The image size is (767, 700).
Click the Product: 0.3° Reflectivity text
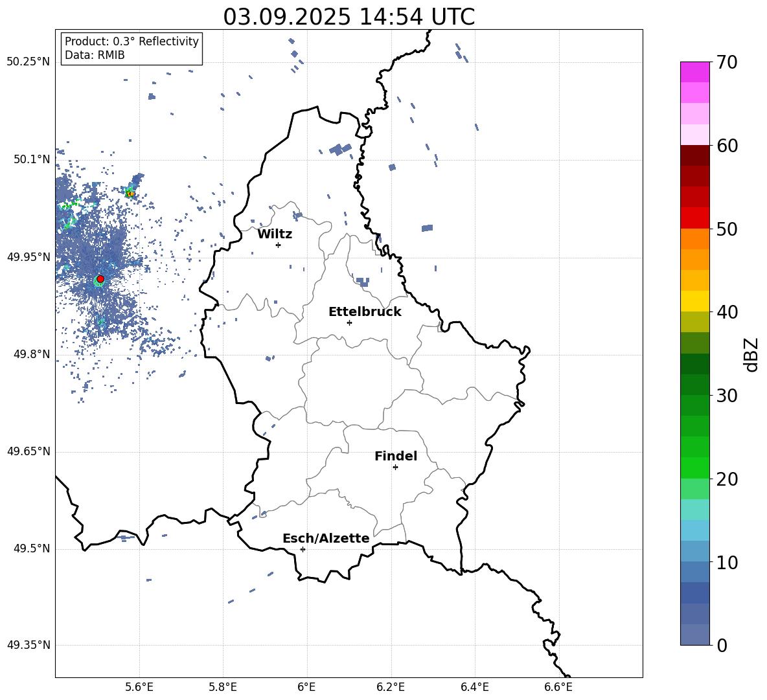click(x=132, y=41)
